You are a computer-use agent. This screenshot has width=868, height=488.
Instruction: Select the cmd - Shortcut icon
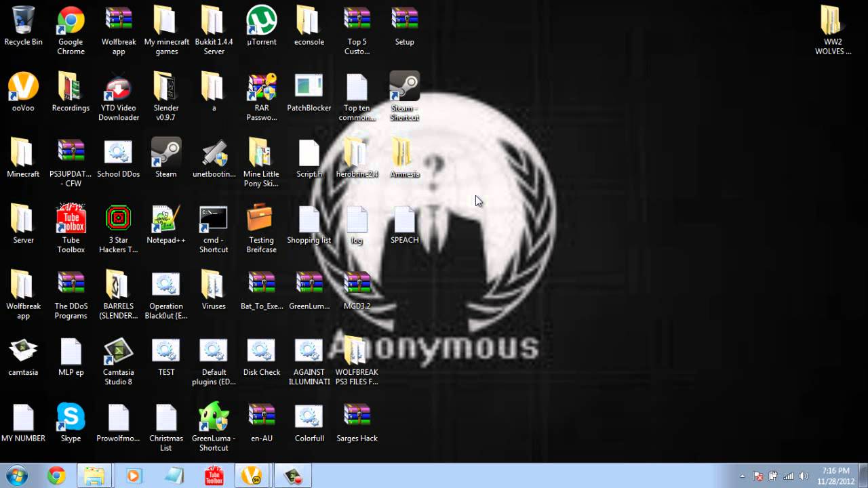click(x=214, y=228)
